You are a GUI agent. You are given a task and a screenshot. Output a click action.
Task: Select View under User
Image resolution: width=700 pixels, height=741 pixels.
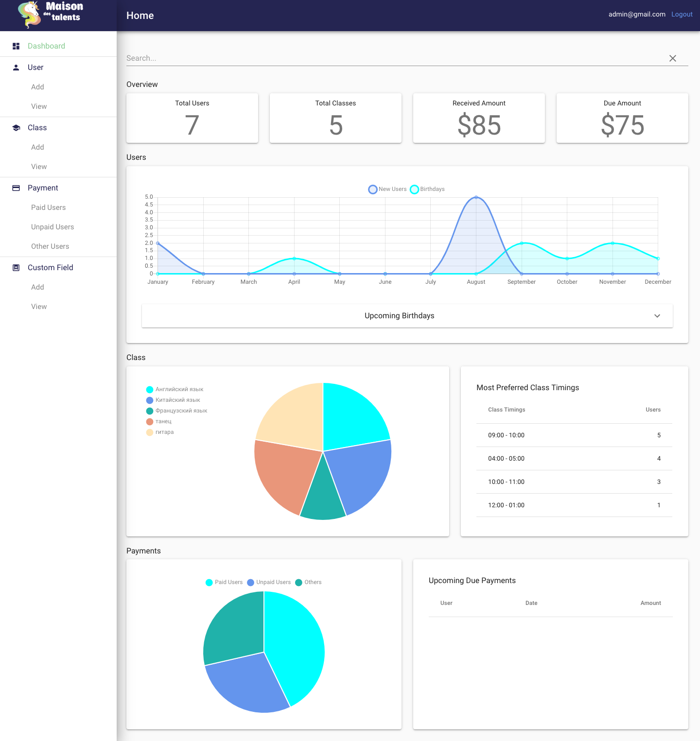[39, 106]
